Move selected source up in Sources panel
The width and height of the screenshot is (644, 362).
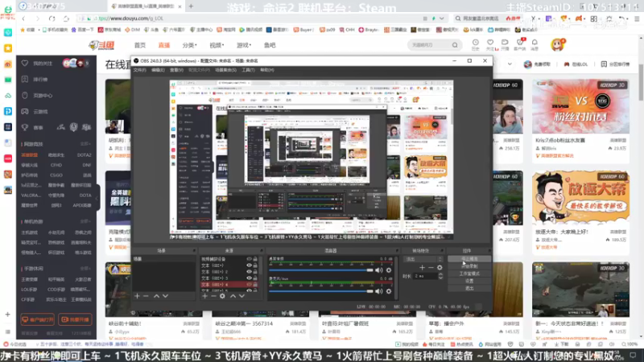pyautogui.click(x=233, y=296)
